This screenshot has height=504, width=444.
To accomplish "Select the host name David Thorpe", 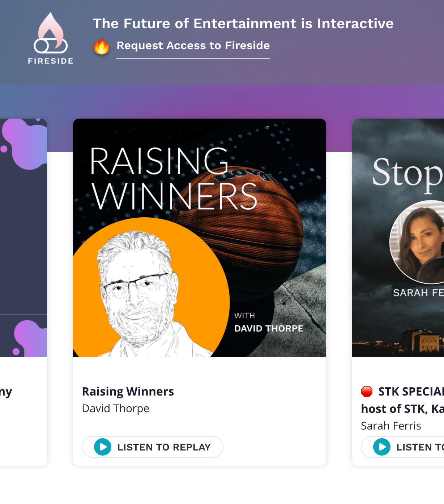I will [116, 409].
